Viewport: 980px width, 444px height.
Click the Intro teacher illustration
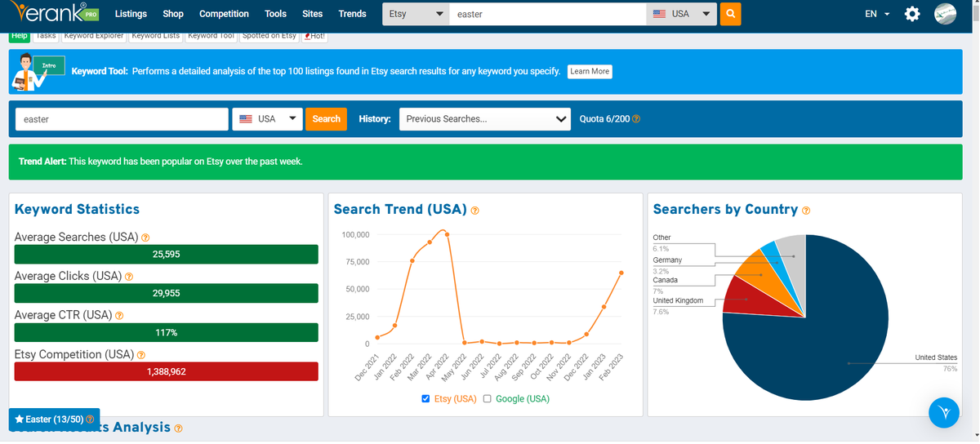38,73
